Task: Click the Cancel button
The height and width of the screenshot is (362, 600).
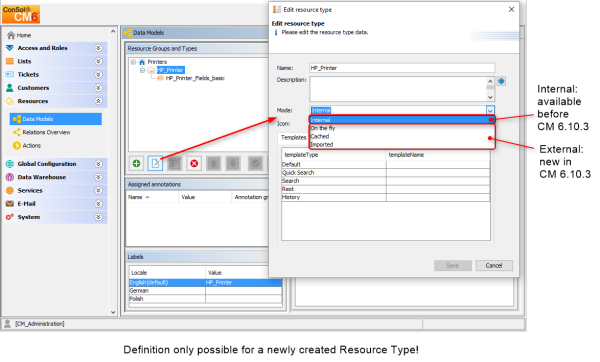Action: [x=494, y=266]
